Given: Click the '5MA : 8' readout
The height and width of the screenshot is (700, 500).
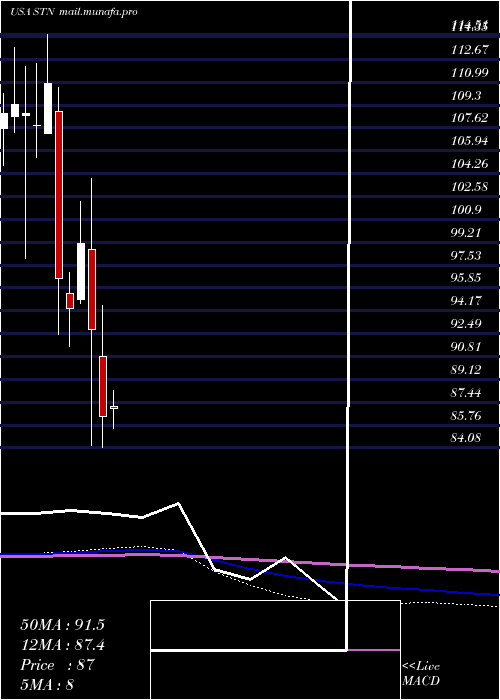Looking at the screenshot, I should coord(47,684).
